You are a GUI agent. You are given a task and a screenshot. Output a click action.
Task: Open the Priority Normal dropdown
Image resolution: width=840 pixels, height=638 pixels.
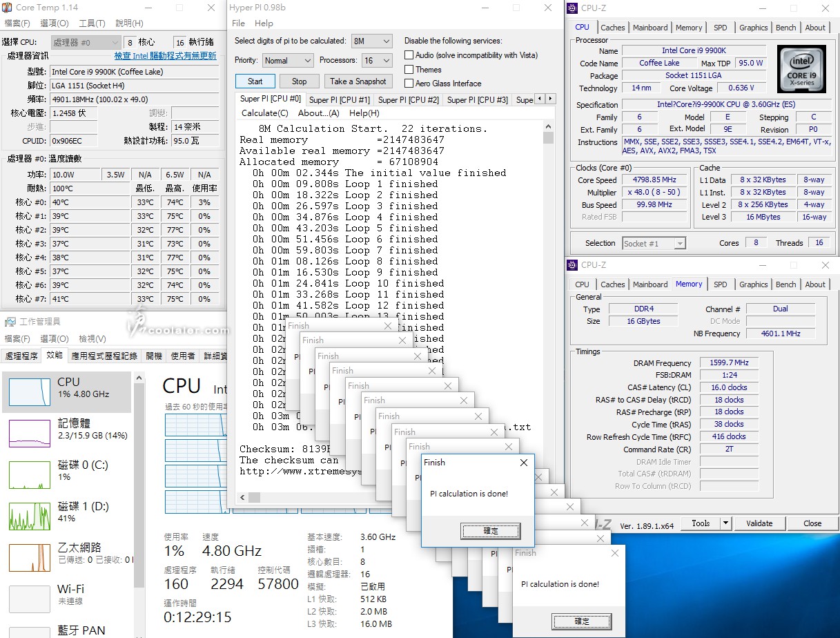(287, 61)
